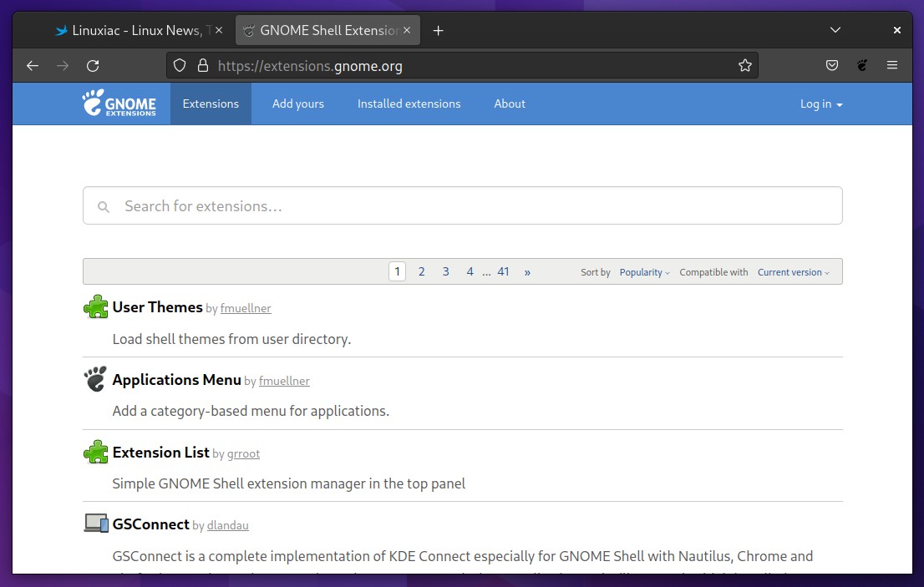Open author fmuellner next to Applications Menu

pyautogui.click(x=284, y=381)
